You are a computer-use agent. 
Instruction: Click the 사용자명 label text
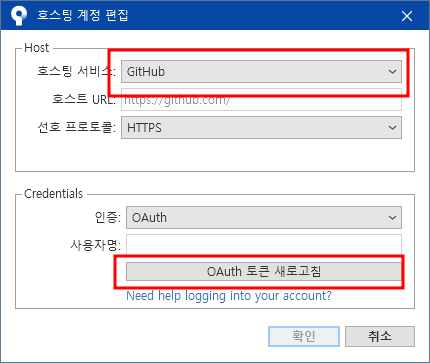click(x=95, y=245)
